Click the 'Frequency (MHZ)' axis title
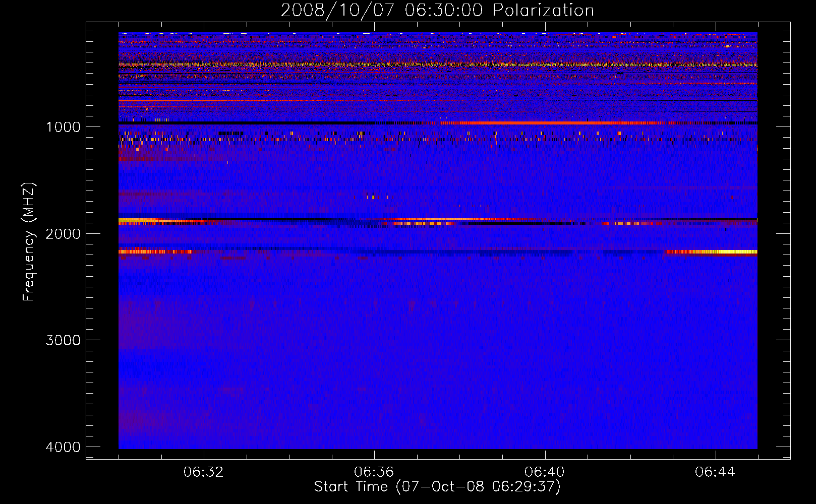The width and height of the screenshot is (816, 504). [x=29, y=242]
